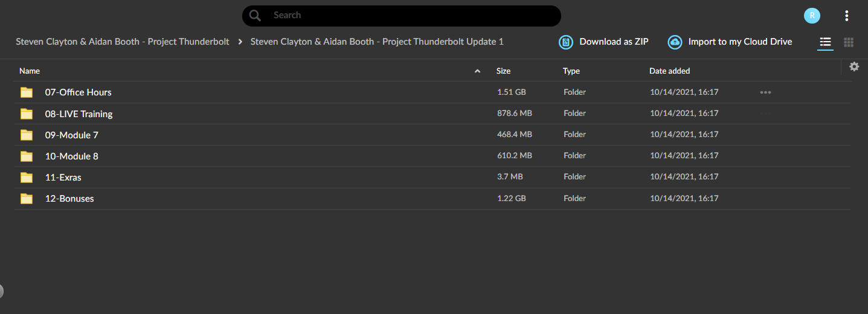Switch to grid thumbnail view

pos(849,42)
